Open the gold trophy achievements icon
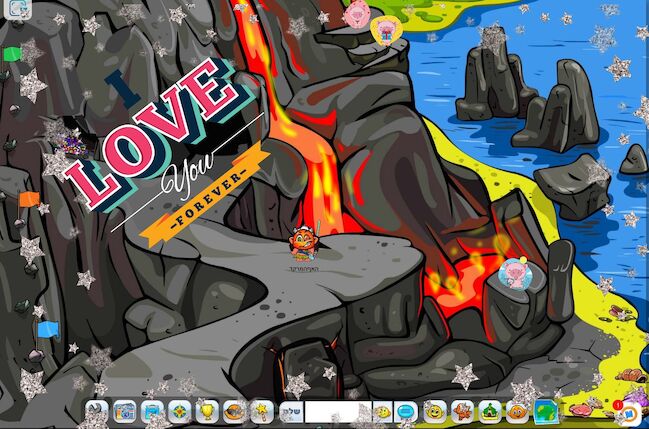 tap(207, 412)
